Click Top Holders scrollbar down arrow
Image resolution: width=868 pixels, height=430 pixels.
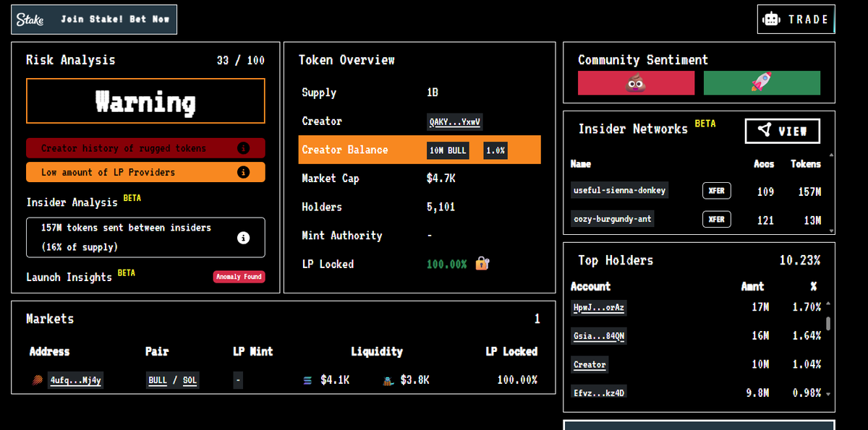pyautogui.click(x=828, y=394)
